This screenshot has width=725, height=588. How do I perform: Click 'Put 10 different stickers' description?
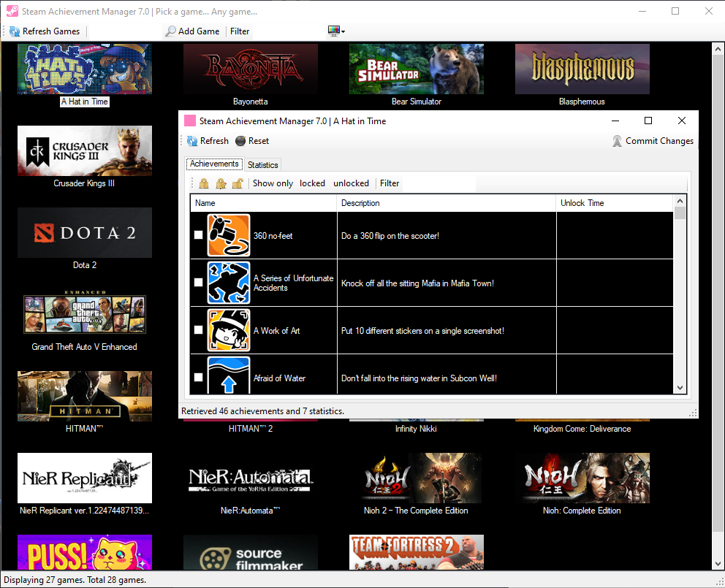point(422,331)
